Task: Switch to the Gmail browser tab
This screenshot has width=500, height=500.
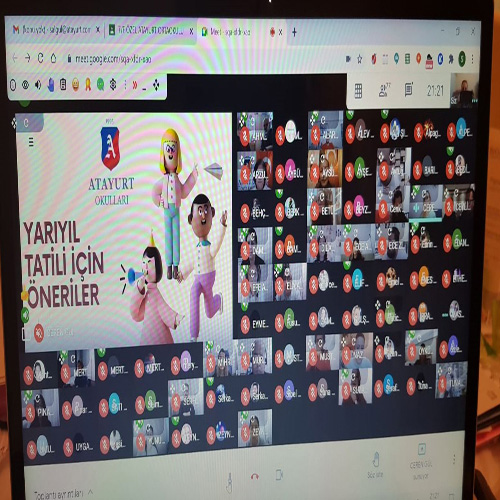Action: pos(55,30)
